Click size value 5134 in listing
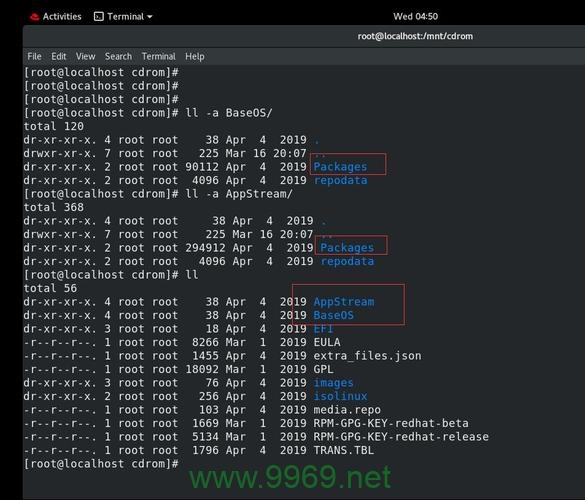The width and height of the screenshot is (585, 500). (206, 437)
